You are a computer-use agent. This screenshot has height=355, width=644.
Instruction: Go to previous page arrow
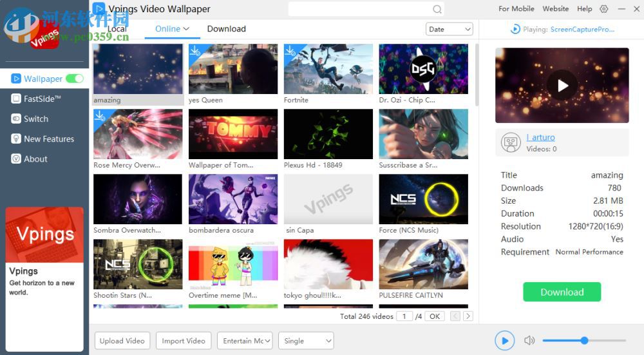coord(455,316)
